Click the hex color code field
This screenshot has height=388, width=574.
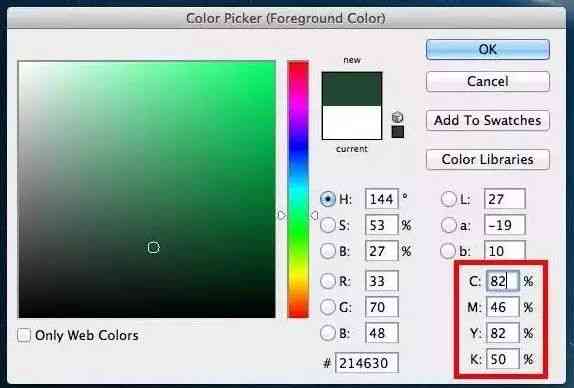[x=366, y=363]
